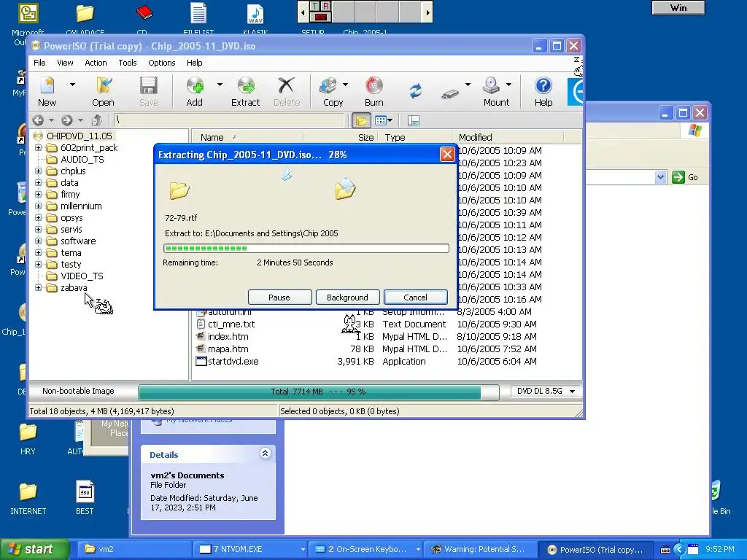
Task: Select the CHIPDVD_11.05 root tree node
Action: (79, 136)
